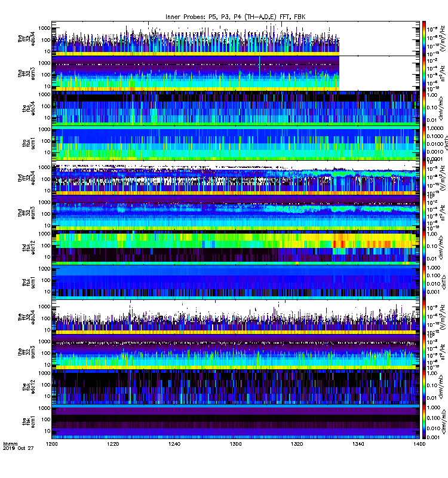Click inside the the fbk scm1 spectrogram
Viewport: 448px width, 478px height.
tap(235, 422)
